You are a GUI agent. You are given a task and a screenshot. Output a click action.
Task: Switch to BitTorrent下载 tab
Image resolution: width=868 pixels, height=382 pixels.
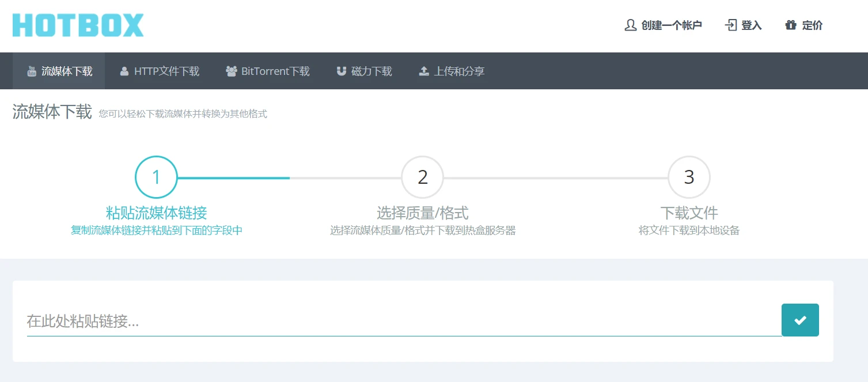coord(268,71)
